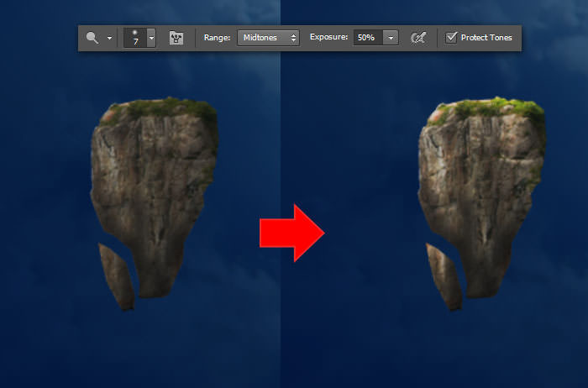The width and height of the screenshot is (588, 388).
Task: Click the brush size 7 preview
Action: pyautogui.click(x=135, y=38)
